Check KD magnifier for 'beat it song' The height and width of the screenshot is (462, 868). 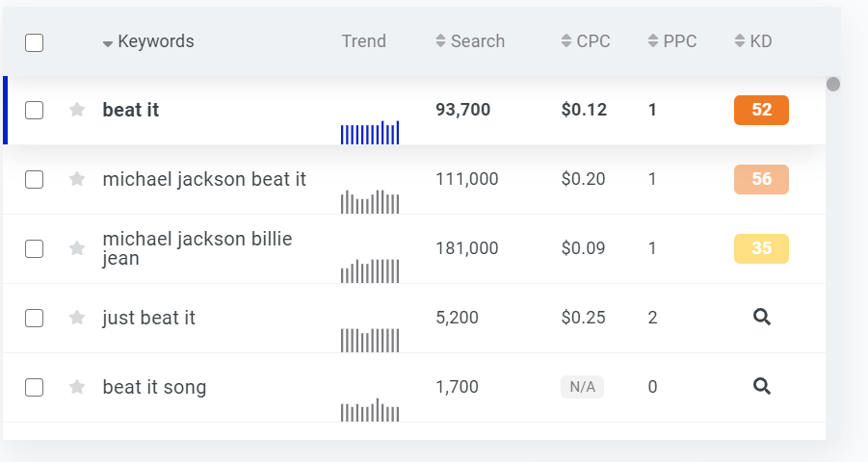click(761, 386)
